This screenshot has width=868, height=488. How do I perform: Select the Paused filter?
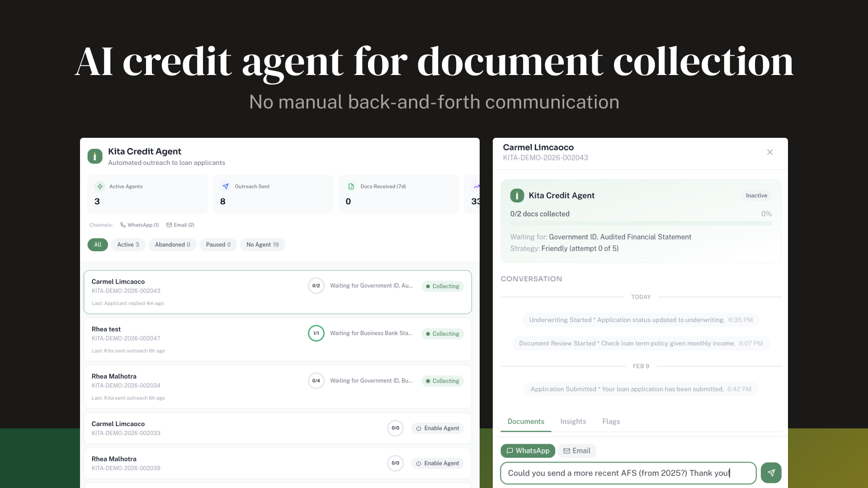pyautogui.click(x=218, y=244)
